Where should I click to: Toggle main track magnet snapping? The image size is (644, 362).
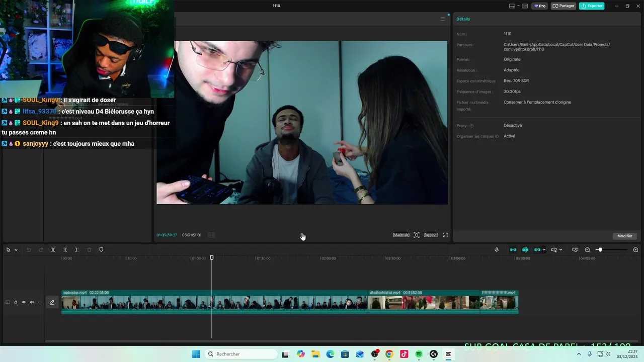513,250
